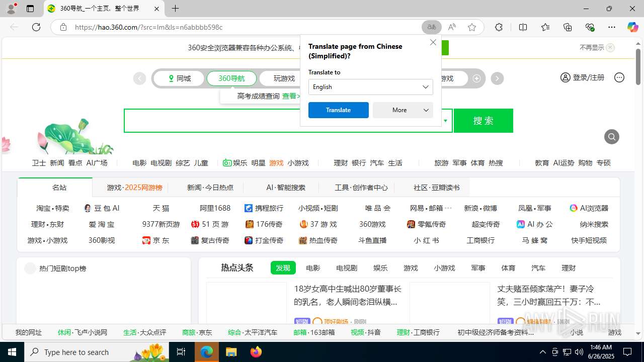Expand the More options dropdown

[403, 110]
